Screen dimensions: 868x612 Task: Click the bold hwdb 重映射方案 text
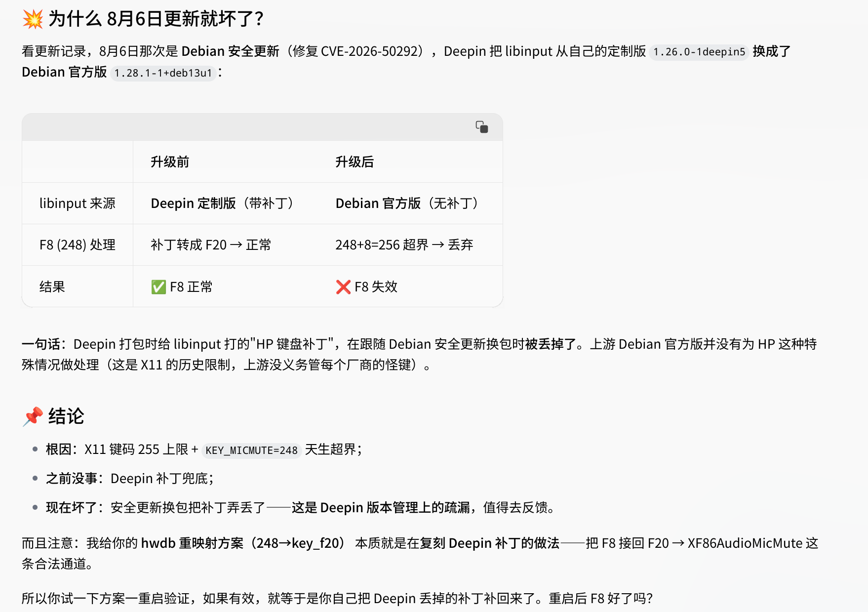193,543
